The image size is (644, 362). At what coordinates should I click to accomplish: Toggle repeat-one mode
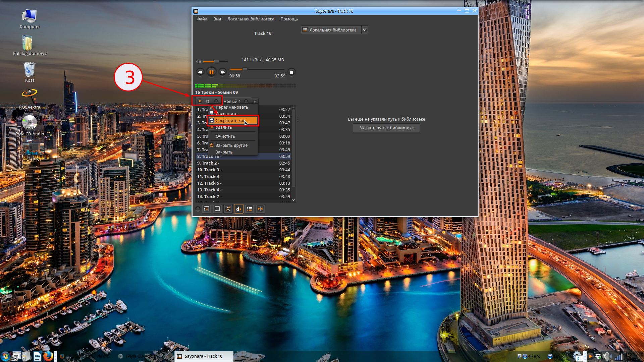(x=207, y=209)
